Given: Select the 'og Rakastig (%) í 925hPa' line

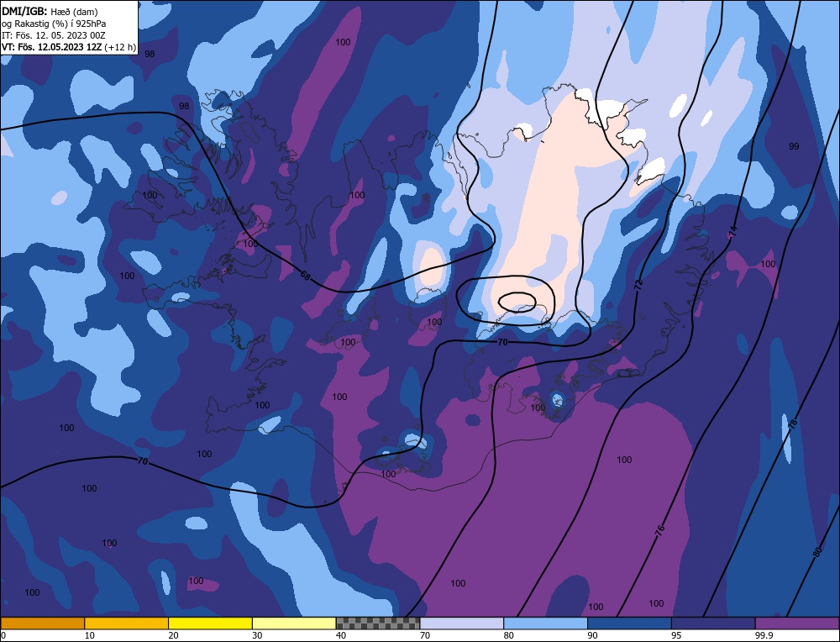Looking at the screenshot, I should (54, 24).
